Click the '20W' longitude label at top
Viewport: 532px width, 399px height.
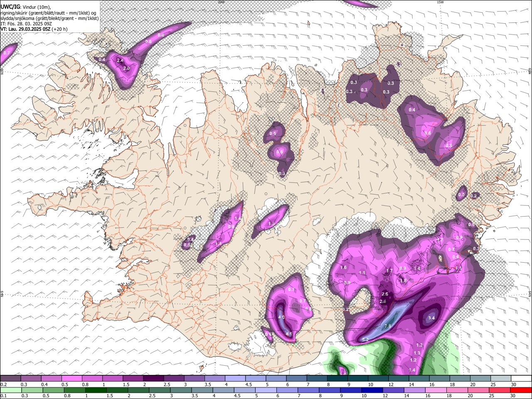(221, 2)
